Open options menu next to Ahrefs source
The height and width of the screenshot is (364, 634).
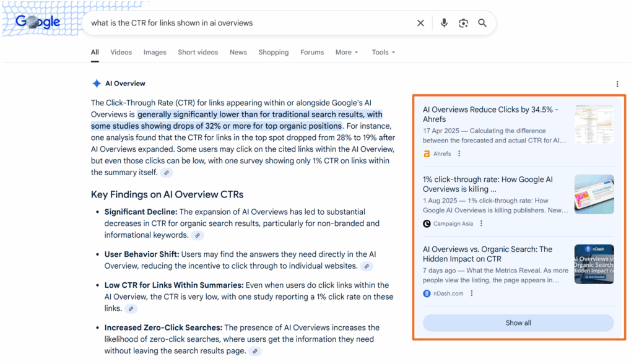point(459,154)
